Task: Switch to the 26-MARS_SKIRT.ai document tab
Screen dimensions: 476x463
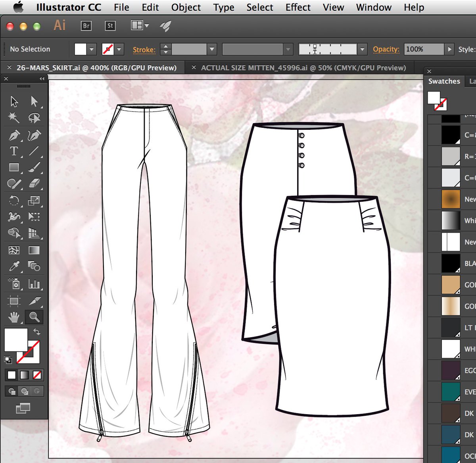Action: point(96,68)
